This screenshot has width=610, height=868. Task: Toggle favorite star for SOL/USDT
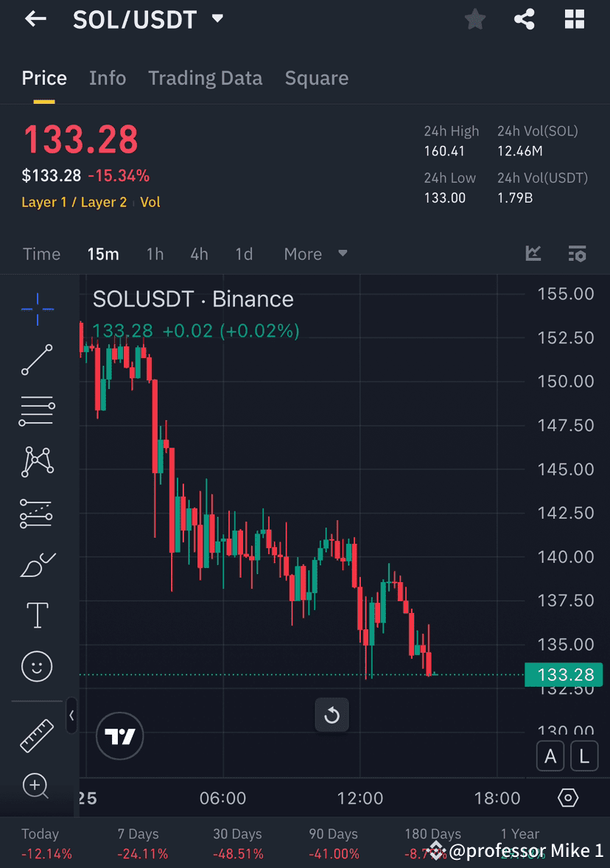coord(474,19)
